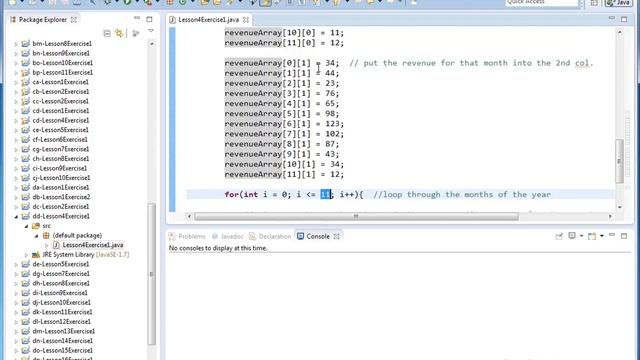Image resolution: width=640 pixels, height=360 pixels.
Task: Select the dm-Lesson13Exercise1 project
Action: pyautogui.click(x=64, y=331)
